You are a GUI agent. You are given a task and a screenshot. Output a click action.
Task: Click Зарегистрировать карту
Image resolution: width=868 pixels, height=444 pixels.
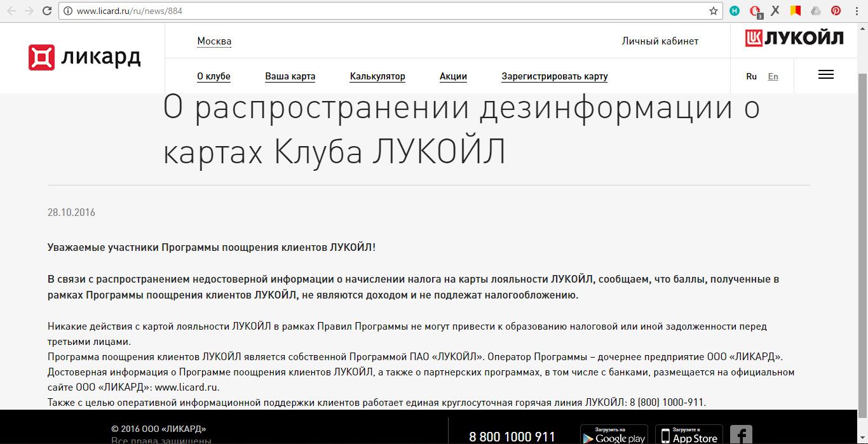[x=555, y=76]
